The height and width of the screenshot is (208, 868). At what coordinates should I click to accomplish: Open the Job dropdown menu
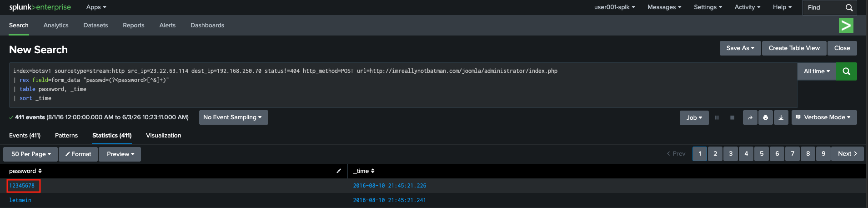(x=694, y=117)
